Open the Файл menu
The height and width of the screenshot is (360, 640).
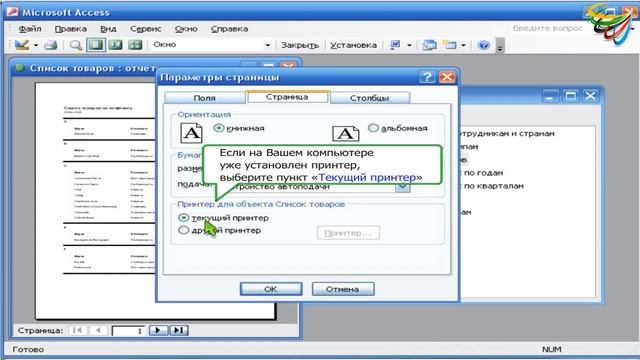click(30, 29)
